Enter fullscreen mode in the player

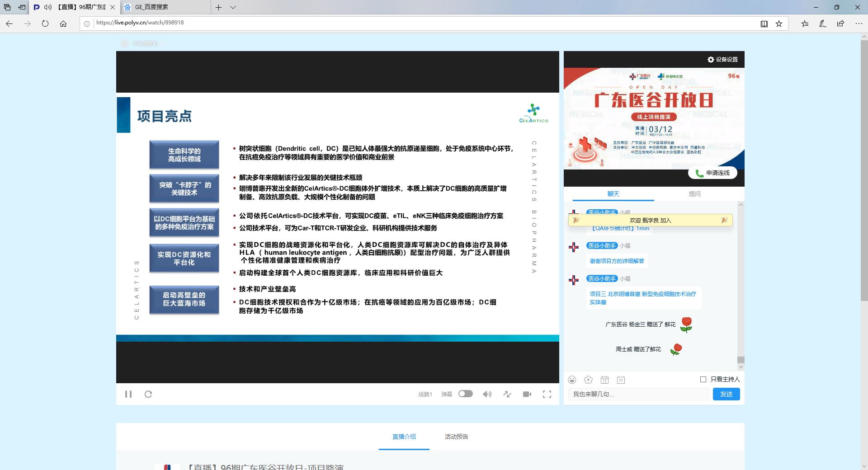point(547,394)
